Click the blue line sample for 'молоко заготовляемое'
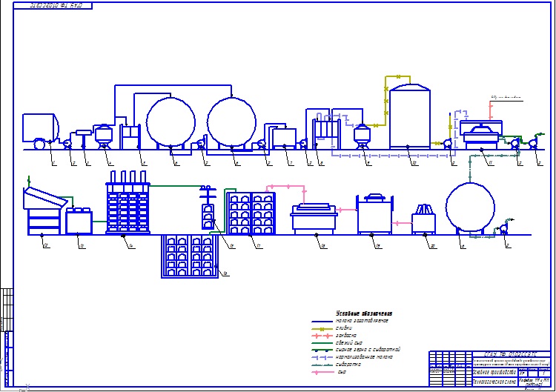 (x=322, y=322)
